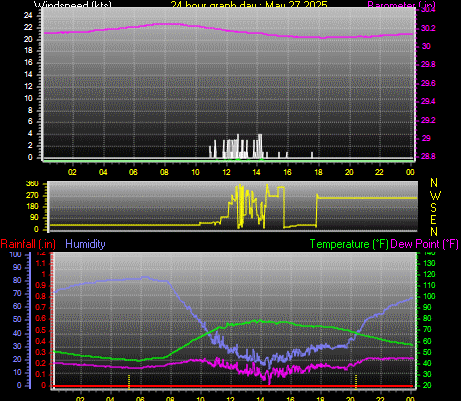The width and height of the screenshot is (461, 401).
Task: Click 0.5 on red rainfall scale
Action: pyautogui.click(x=41, y=330)
